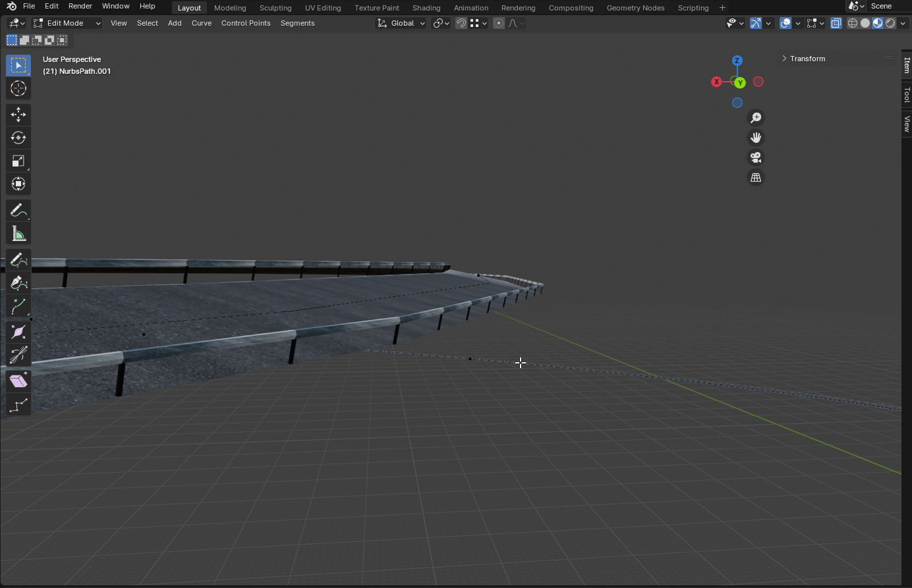Image resolution: width=912 pixels, height=588 pixels.
Task: Switch to the Shading workspace tab
Action: click(x=426, y=8)
